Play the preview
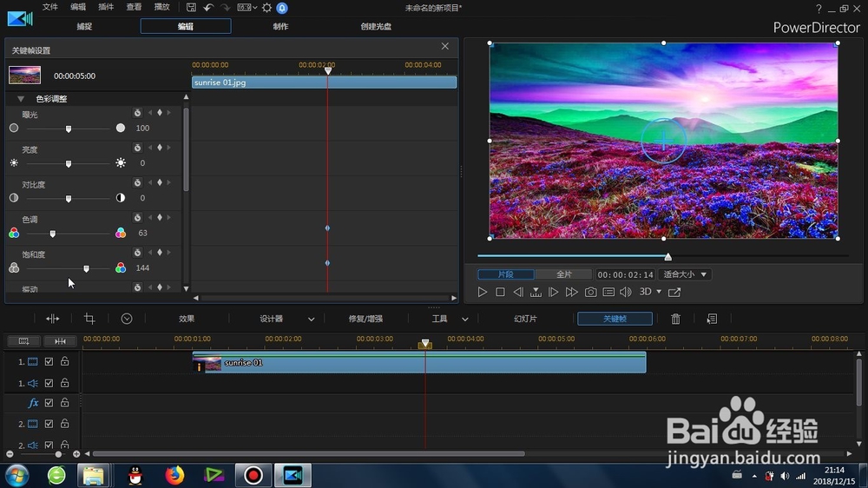868x488 pixels. point(482,292)
